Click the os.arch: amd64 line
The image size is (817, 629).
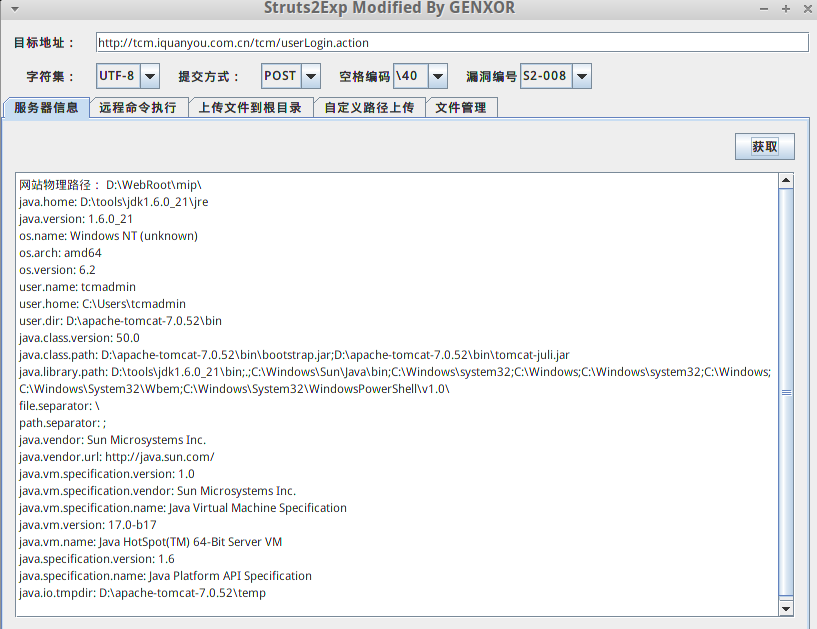[60, 253]
